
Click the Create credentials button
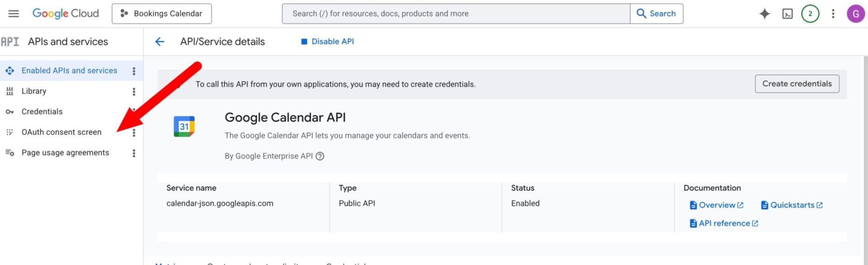pyautogui.click(x=797, y=84)
